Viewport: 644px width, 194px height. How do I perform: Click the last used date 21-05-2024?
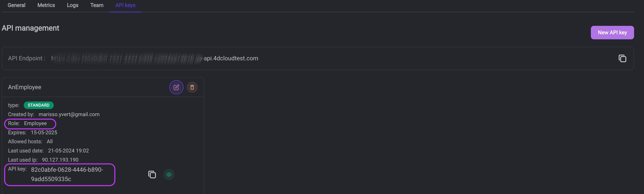[68, 151]
